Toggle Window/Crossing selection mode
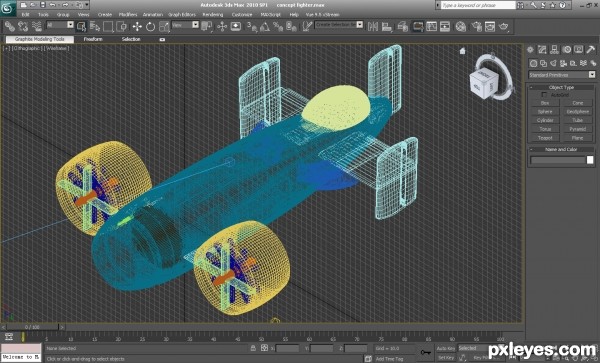 (122, 26)
